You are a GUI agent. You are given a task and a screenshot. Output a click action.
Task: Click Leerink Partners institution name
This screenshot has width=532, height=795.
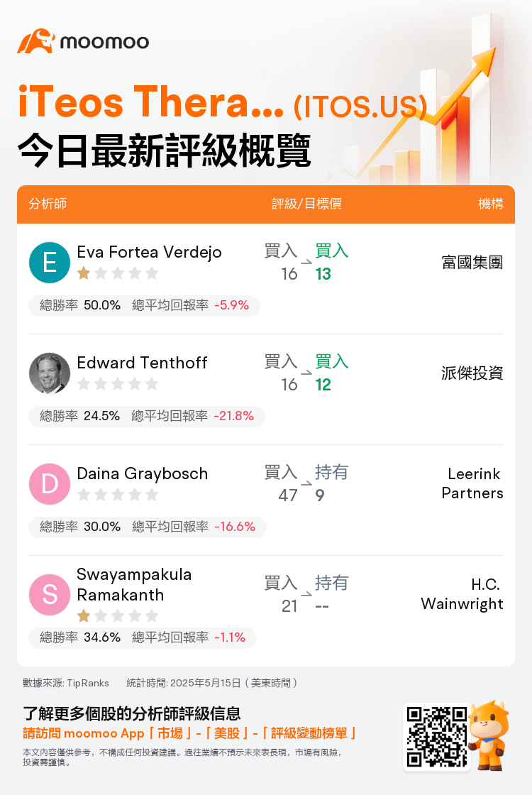click(472, 483)
